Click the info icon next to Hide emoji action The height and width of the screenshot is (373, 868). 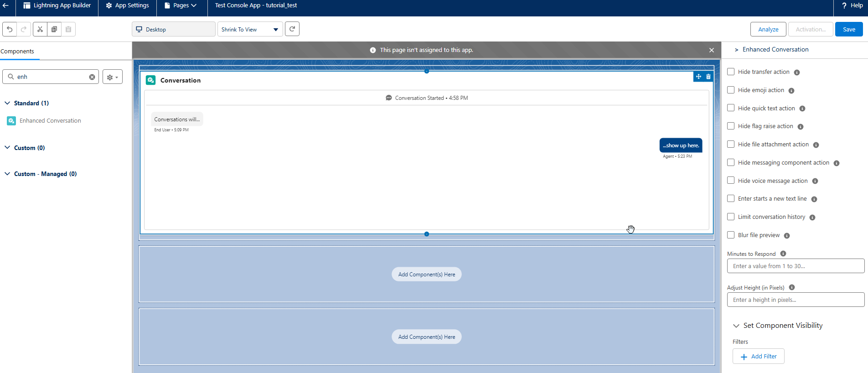tap(791, 91)
